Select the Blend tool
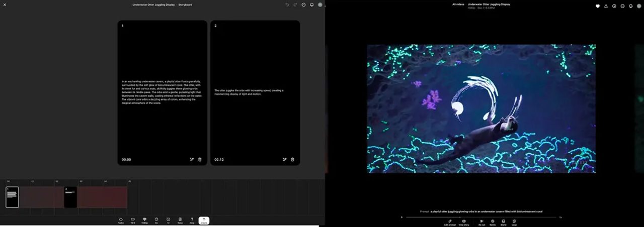 click(504, 221)
